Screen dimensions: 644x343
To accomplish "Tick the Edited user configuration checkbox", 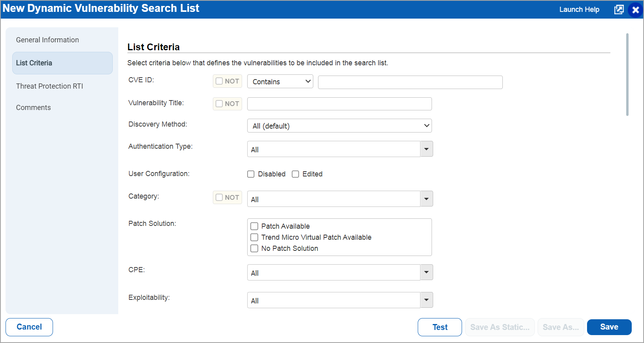I will 295,174.
